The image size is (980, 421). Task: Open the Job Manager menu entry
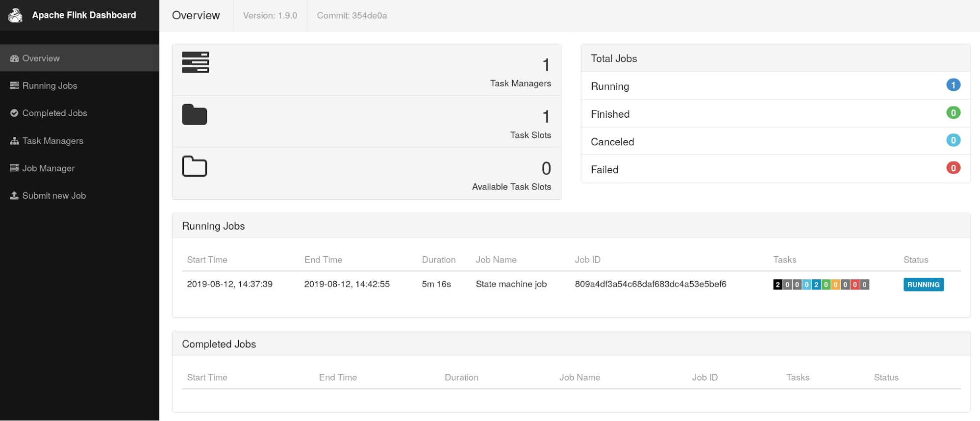click(48, 168)
